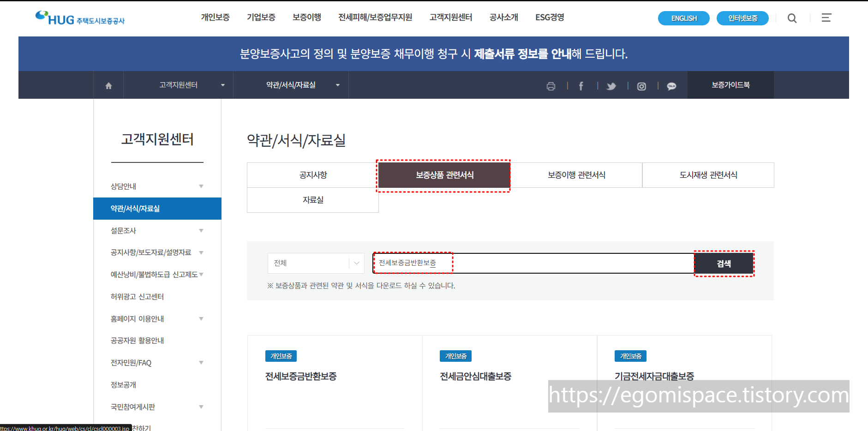
Task: Open 공공자원 활용안내 sidebar link
Action: click(x=137, y=341)
